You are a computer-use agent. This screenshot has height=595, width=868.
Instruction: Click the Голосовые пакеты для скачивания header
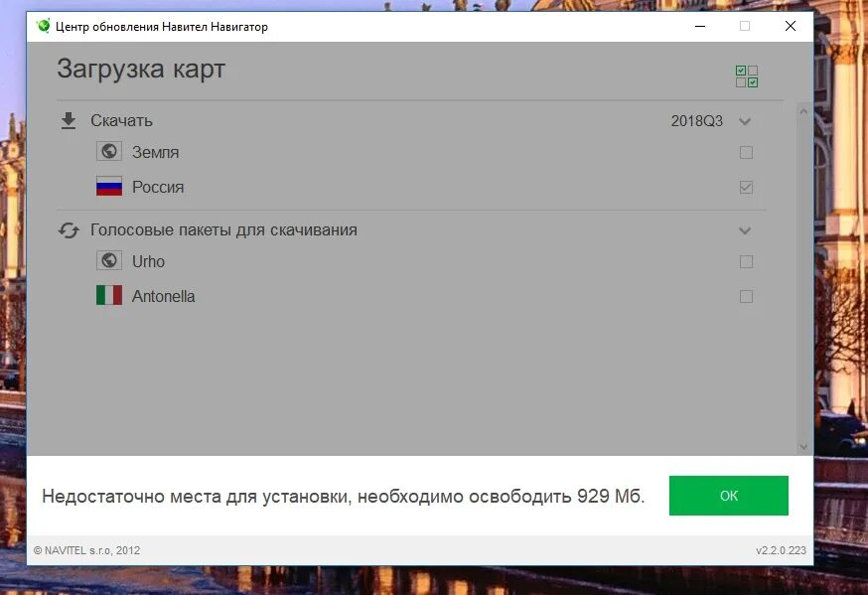click(223, 229)
